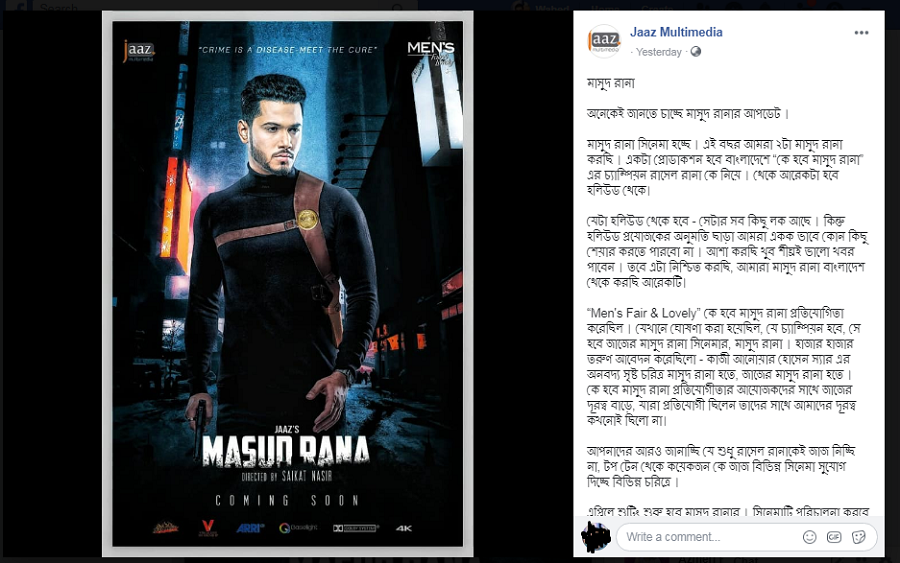Click the Jaaz Multimedia profile picture
This screenshot has width=900, height=563.
click(604, 41)
